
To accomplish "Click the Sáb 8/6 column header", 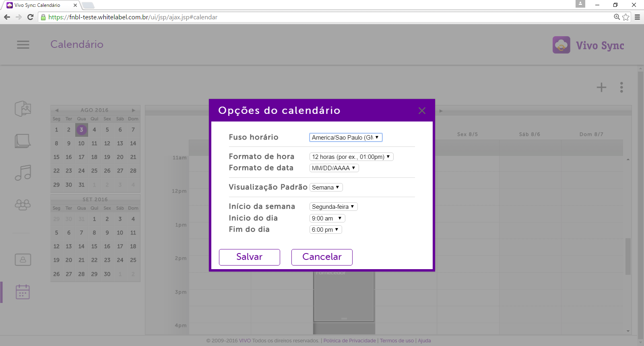I will 530,134.
